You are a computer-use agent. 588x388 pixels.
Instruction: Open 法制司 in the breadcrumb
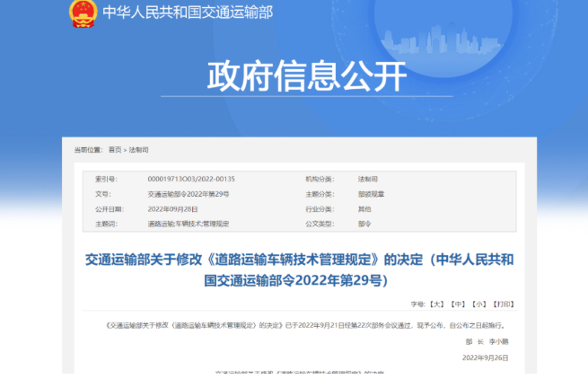[139, 149]
